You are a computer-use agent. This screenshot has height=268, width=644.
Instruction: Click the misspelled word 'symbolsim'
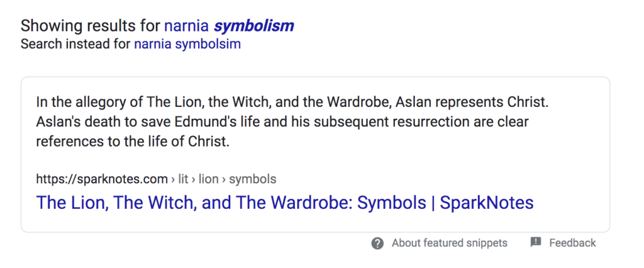211,45
